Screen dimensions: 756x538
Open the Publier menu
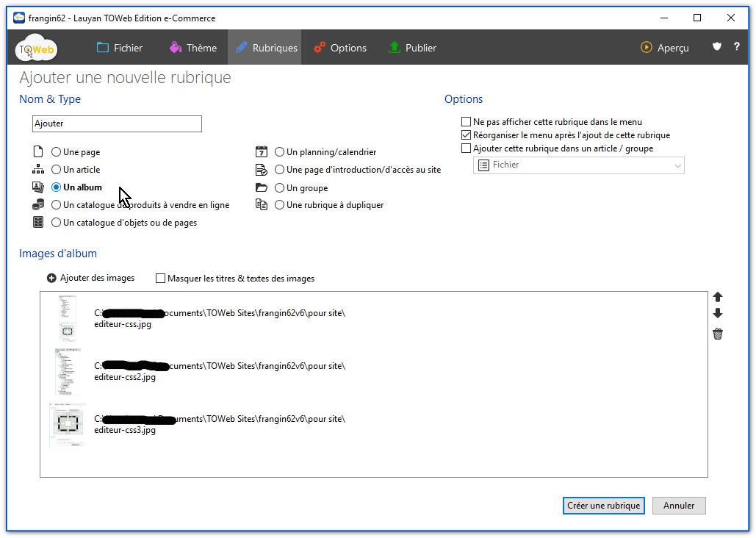point(412,48)
